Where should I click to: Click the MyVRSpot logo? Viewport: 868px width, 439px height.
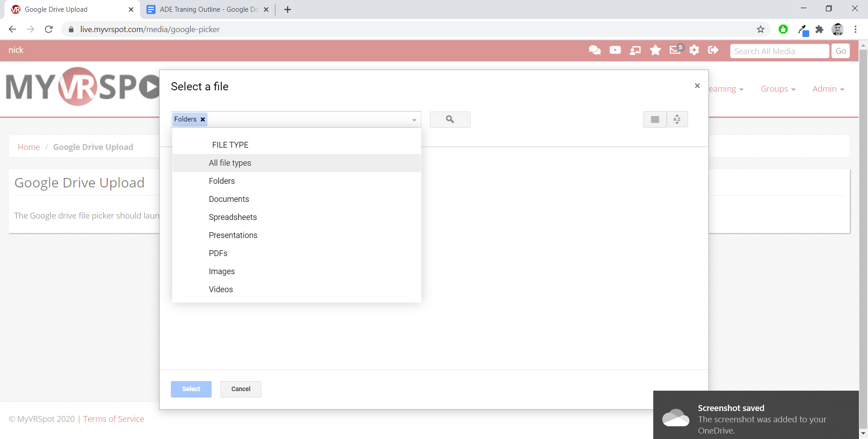tap(82, 86)
